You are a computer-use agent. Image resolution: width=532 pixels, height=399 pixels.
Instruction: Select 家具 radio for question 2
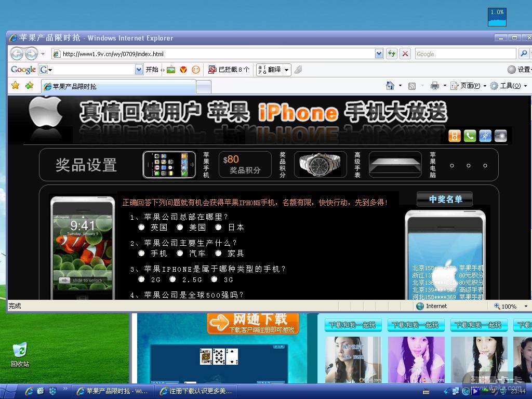(218, 253)
